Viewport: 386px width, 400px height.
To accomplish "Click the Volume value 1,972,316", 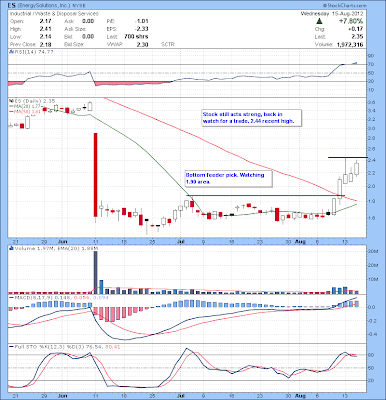I will point(349,44).
